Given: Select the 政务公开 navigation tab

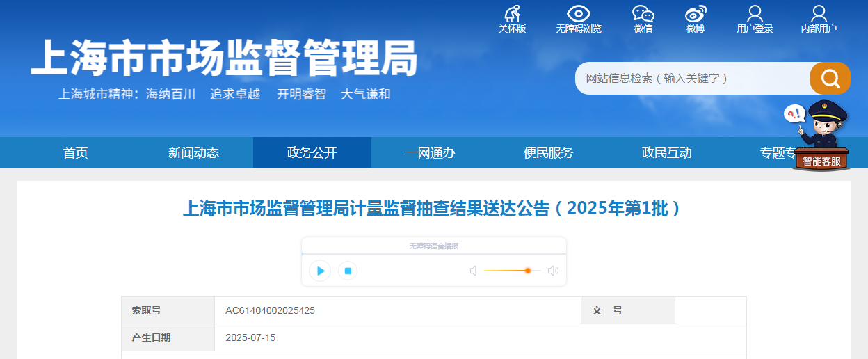Looking at the screenshot, I should click(312, 152).
